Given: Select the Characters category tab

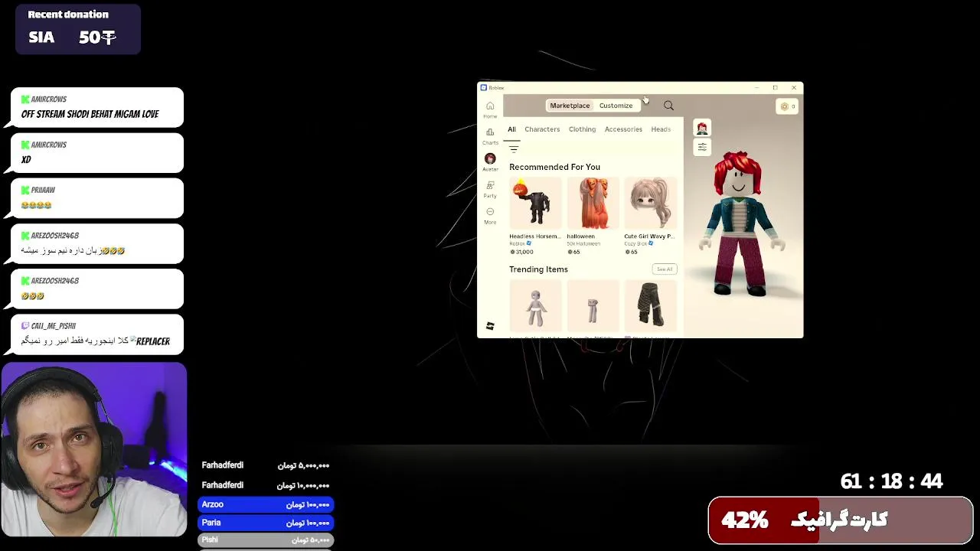Looking at the screenshot, I should 542,129.
